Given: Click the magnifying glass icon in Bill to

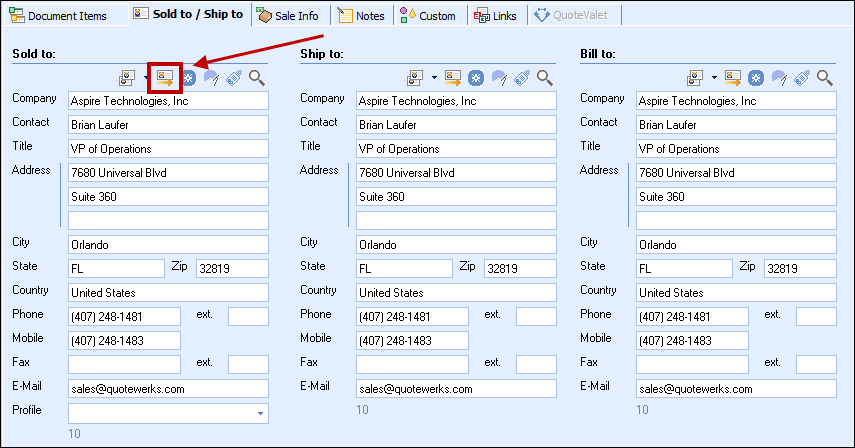Looking at the screenshot, I should point(825,77).
